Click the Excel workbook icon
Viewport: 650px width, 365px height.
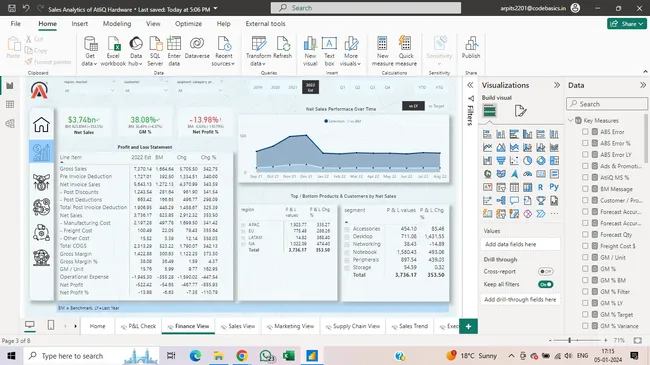click(x=113, y=44)
